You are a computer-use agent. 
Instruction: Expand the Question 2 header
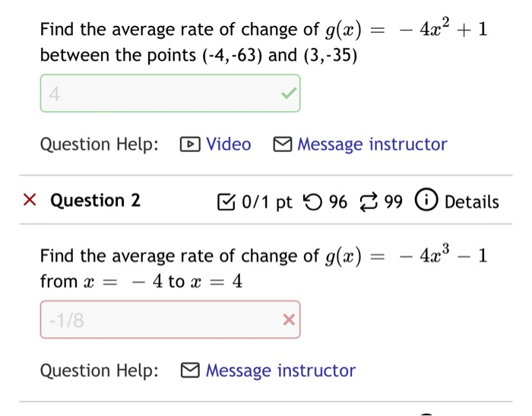point(95,201)
